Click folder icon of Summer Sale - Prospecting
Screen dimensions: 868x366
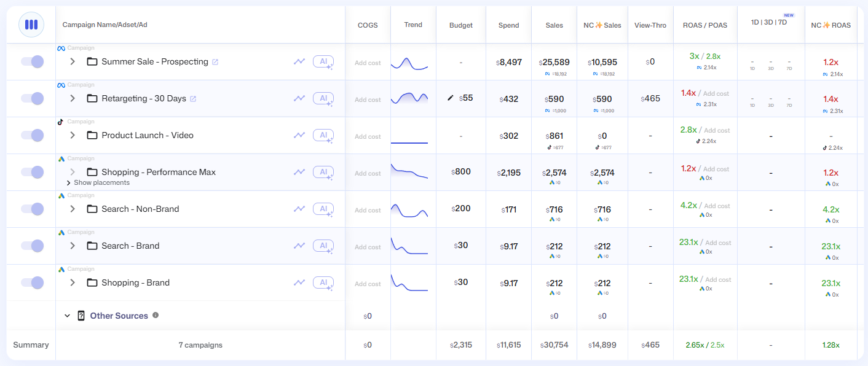[x=92, y=61]
